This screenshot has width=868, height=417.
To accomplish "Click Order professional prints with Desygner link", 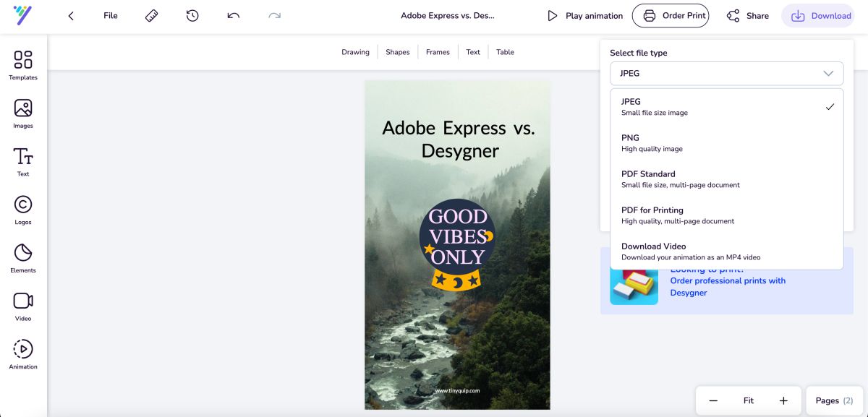I will (x=728, y=286).
